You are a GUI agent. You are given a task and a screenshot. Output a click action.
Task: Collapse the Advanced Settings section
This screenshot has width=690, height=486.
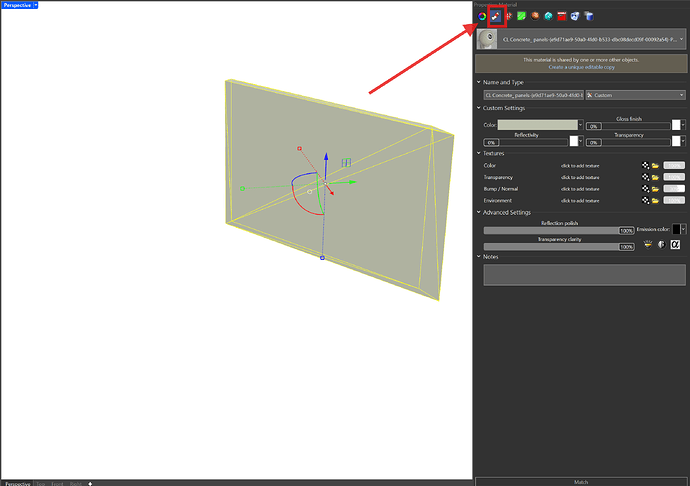tap(479, 212)
